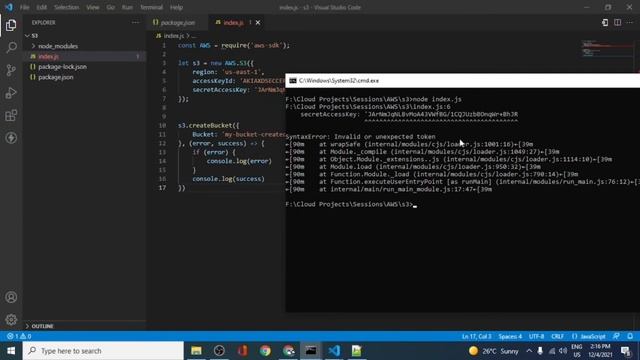The height and width of the screenshot is (360, 640).
Task: Click cmd.exe window system icon
Action: (x=293, y=80)
